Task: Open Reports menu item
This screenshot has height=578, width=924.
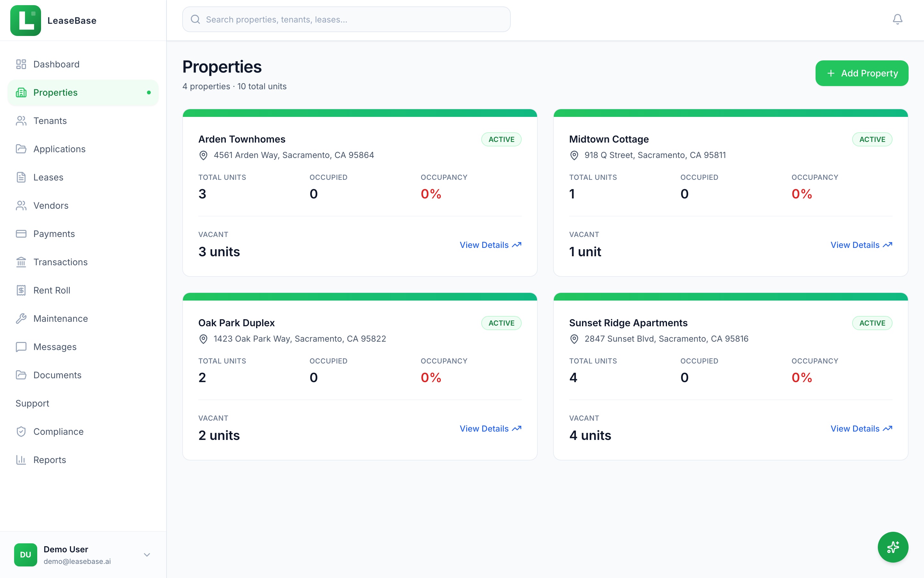Action: [83, 460]
